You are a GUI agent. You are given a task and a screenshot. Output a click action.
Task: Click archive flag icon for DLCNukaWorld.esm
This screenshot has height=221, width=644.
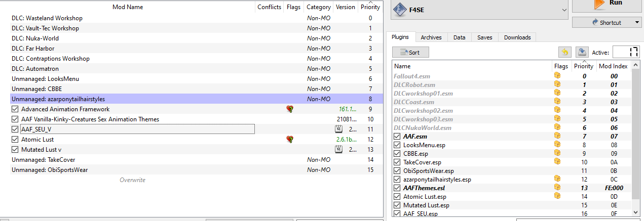(x=557, y=127)
